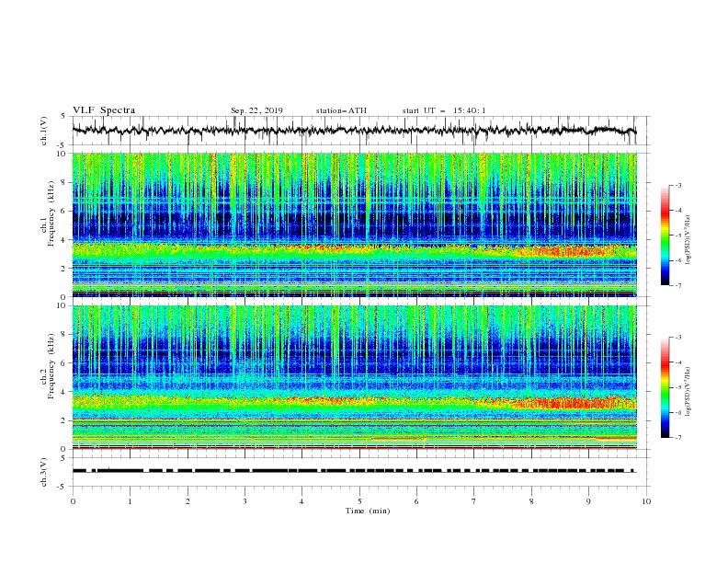The width and height of the screenshot is (728, 563).
Task: Click the log(PSD) label beside ch.2 colorbar
Action: pos(688,391)
